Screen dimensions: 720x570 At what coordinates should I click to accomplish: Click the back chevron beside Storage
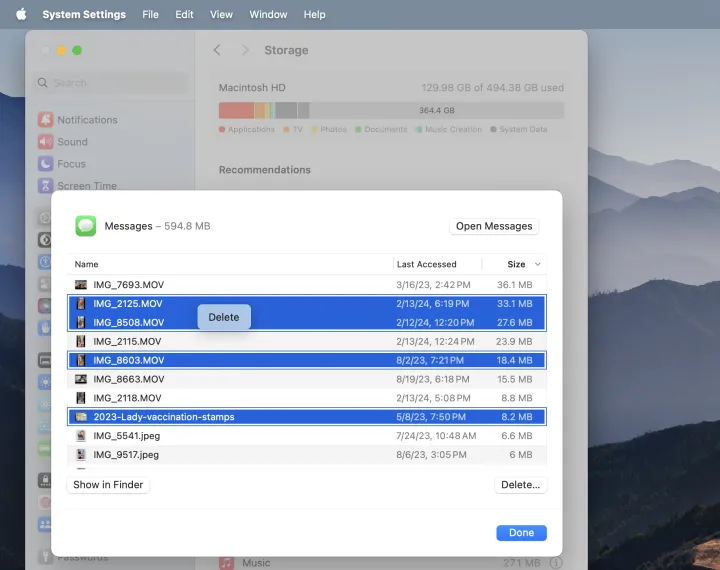217,50
